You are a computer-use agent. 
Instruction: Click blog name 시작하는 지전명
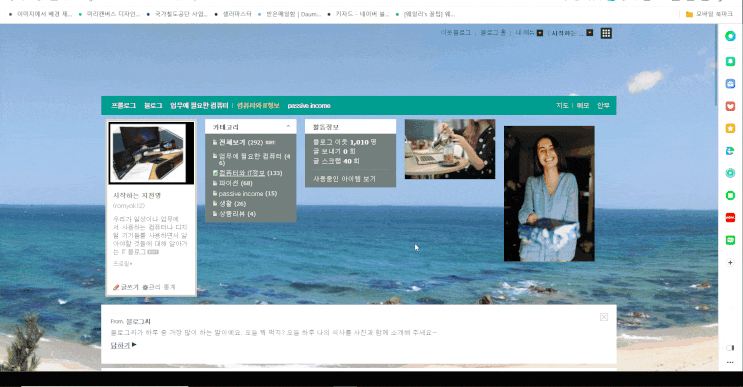pos(137,195)
